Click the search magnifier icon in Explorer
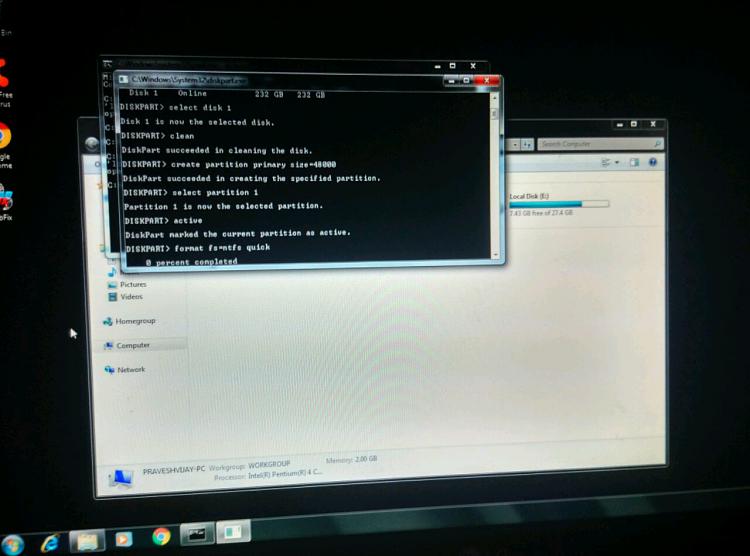 click(657, 144)
